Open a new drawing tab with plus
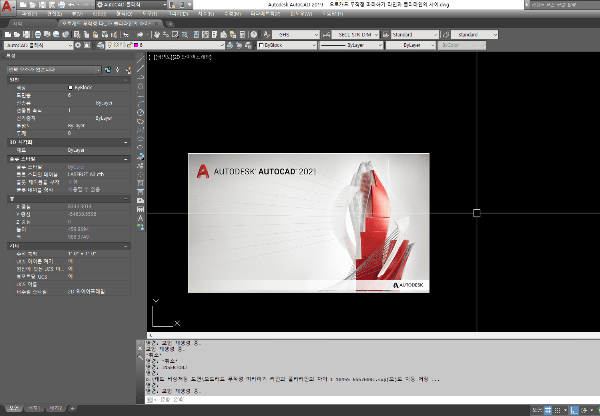This screenshot has height=416, width=600. pos(170,24)
